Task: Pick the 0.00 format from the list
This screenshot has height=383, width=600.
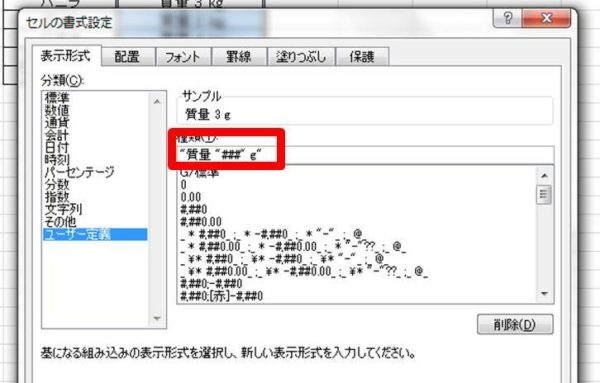Action: 191,197
